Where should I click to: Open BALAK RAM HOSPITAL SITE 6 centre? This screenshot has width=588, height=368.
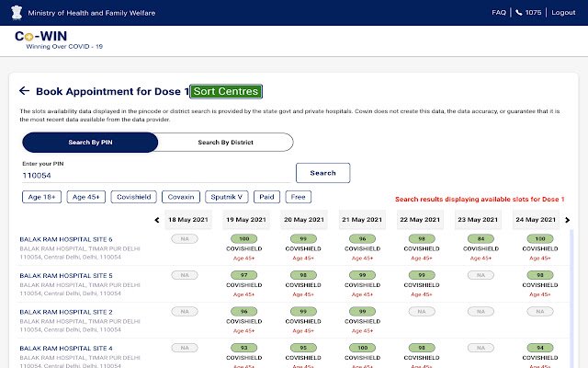(66, 239)
